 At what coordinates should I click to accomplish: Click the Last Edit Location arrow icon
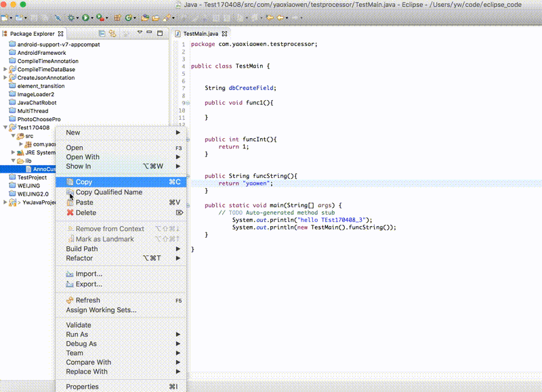pyautogui.click(x=270, y=18)
